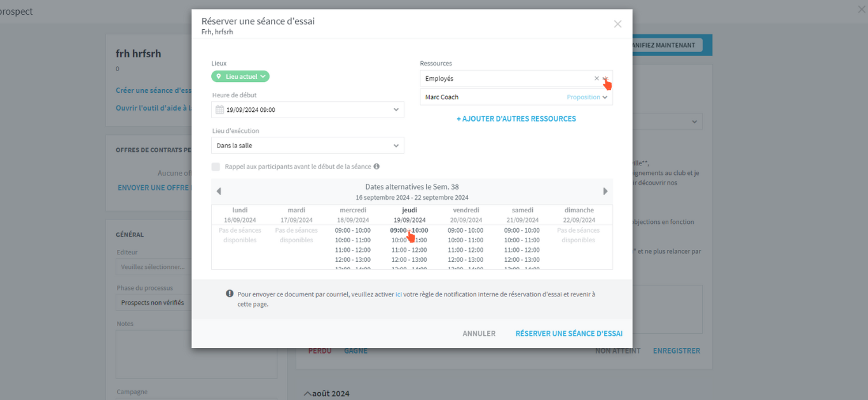Open Marc Coach Proposition dropdown

[587, 97]
